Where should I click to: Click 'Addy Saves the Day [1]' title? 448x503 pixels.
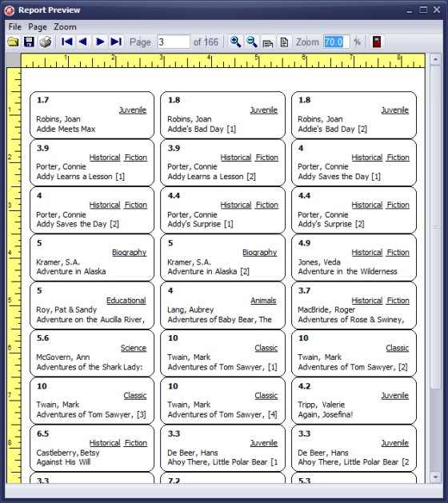(339, 177)
